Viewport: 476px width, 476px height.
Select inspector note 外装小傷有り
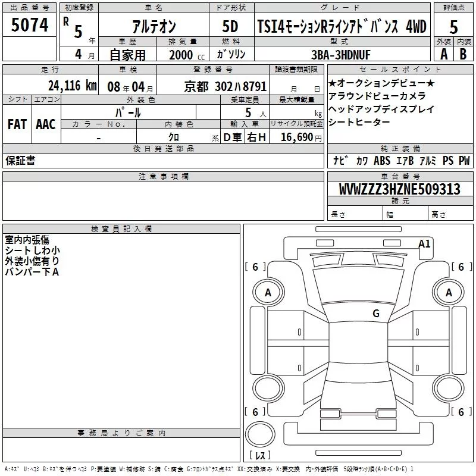pos(32,261)
